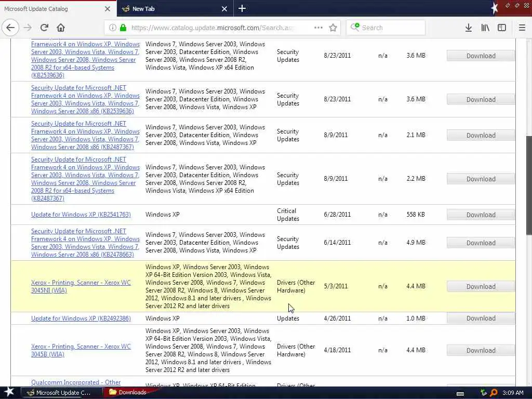Image resolution: width=532 pixels, height=399 pixels.
Task: Download KB2487367 x64 2.2 MB update
Action: point(481,179)
